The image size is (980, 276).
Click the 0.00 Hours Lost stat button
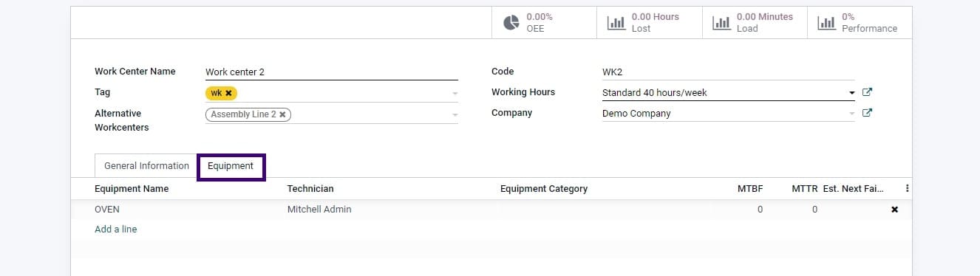(649, 23)
